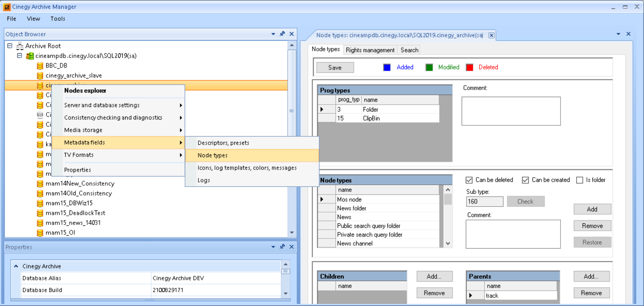
Task: Click the cinegy_archive_slave database icon
Action: coord(40,76)
